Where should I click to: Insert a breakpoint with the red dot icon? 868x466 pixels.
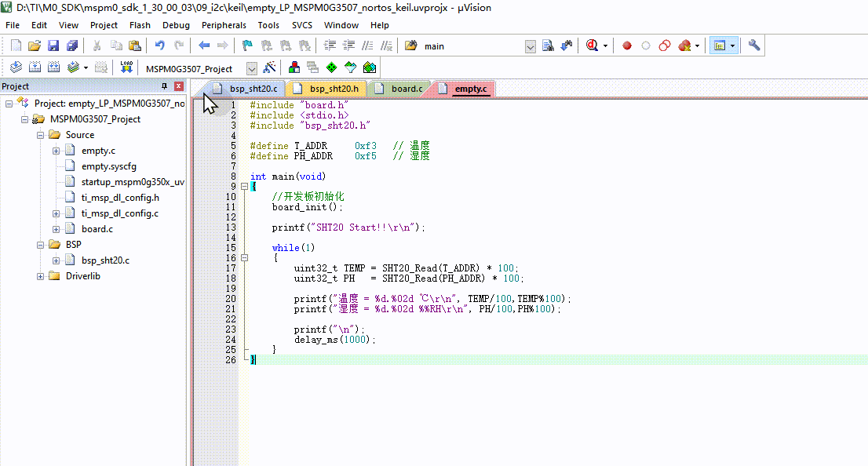626,46
